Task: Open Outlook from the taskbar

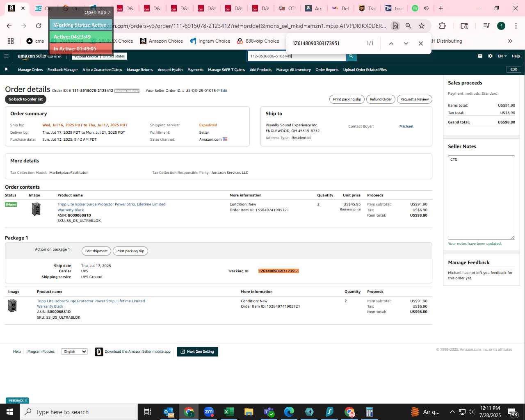Action: pyautogui.click(x=169, y=412)
